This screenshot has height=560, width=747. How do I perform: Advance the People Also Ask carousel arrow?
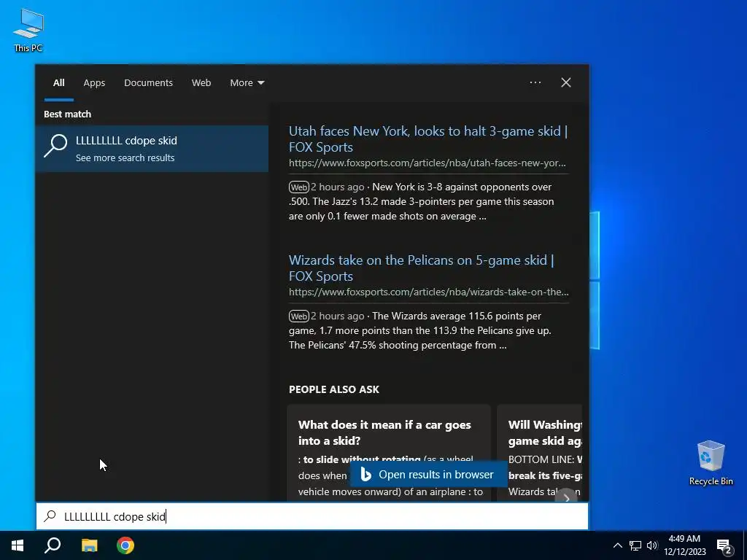(566, 497)
